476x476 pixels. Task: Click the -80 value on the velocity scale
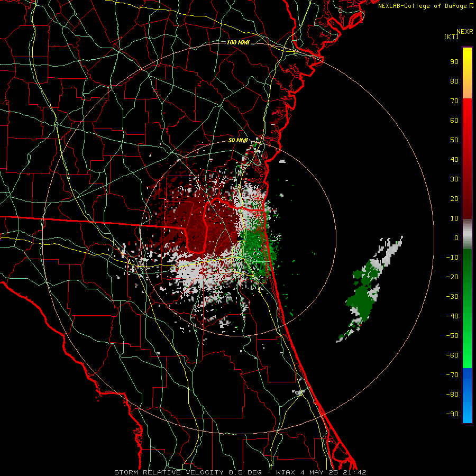[452, 395]
